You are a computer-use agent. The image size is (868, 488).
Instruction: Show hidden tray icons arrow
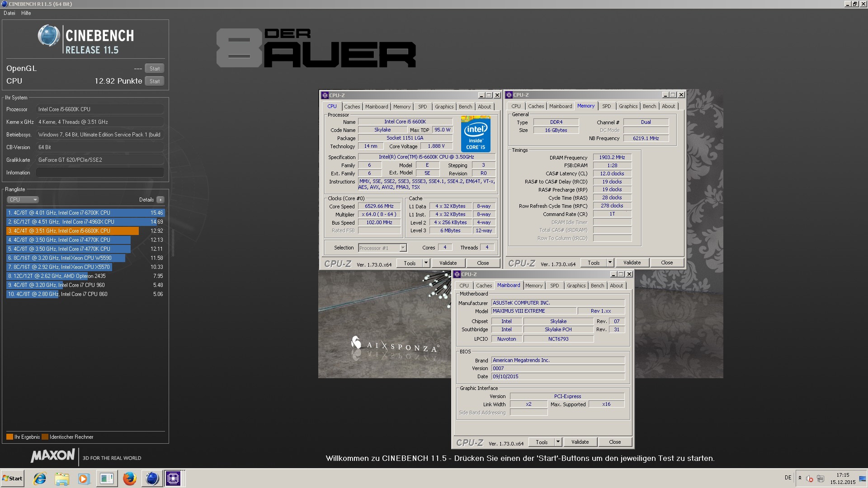pyautogui.click(x=800, y=478)
